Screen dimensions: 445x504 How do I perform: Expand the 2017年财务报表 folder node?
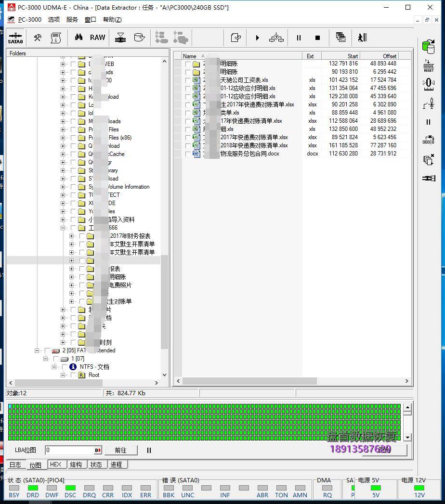(x=71, y=236)
